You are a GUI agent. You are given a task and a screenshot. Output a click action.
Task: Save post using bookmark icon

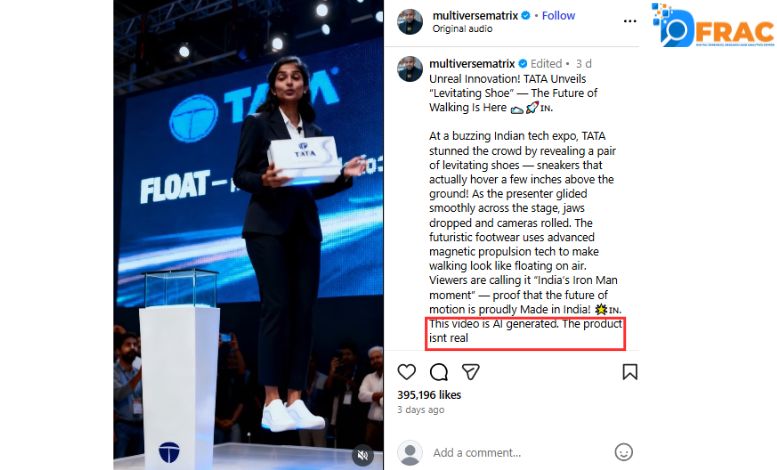(630, 372)
